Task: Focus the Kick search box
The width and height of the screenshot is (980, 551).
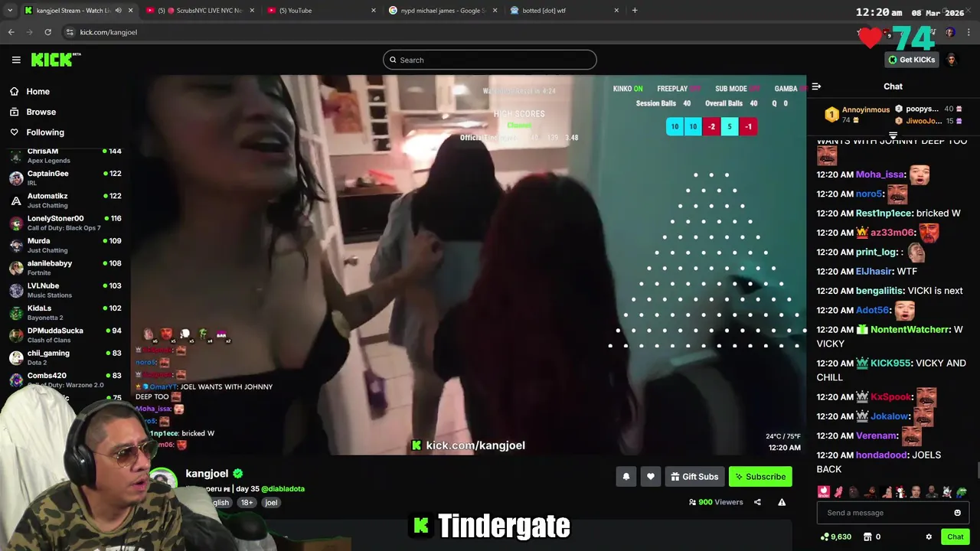Action: (x=490, y=60)
